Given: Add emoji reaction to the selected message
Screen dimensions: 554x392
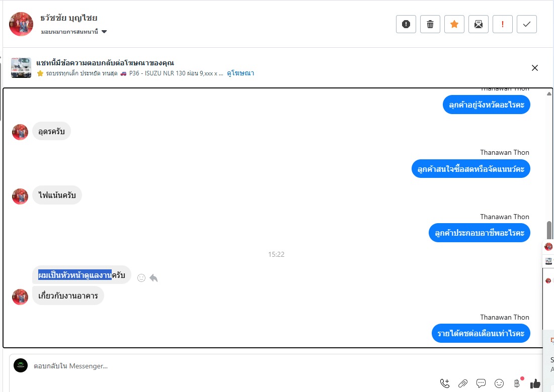Looking at the screenshot, I should 141,278.
